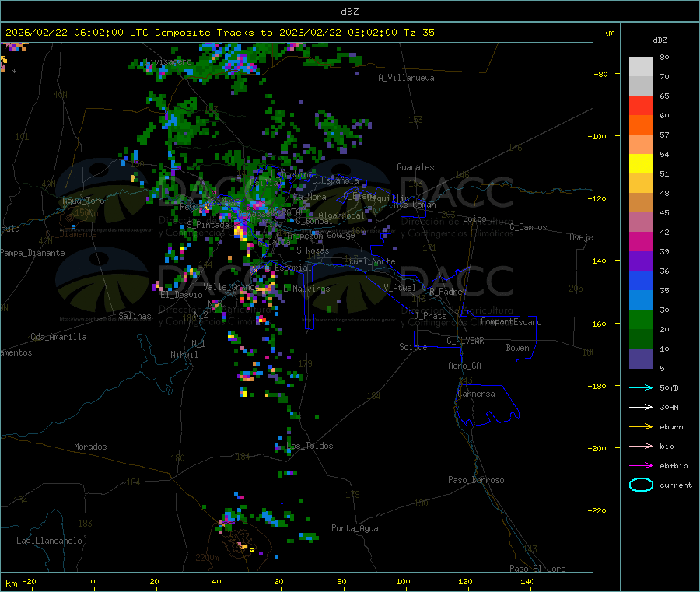The image size is (700, 592).
Task: Click the A_Villanueva map label
Action: point(406,78)
